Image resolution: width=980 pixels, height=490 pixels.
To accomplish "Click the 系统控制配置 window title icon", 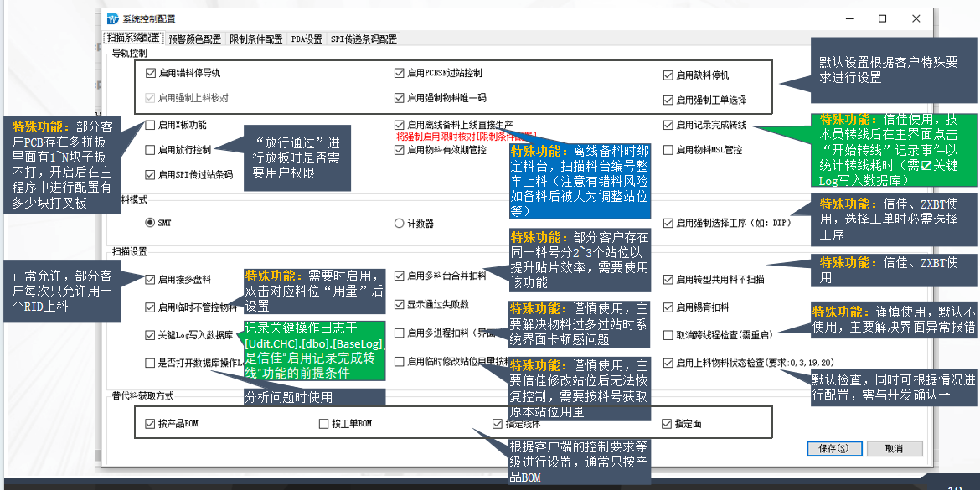I will tap(113, 18).
